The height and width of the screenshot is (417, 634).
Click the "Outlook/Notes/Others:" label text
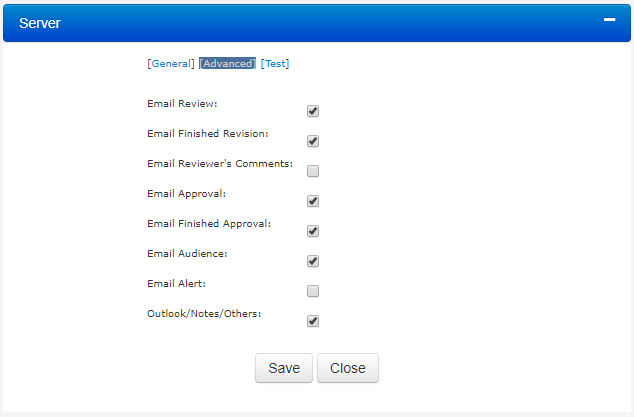click(x=204, y=313)
